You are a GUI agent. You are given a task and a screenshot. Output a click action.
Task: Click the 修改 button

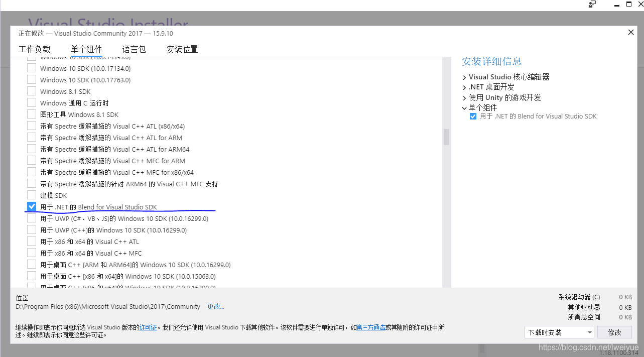pos(615,332)
